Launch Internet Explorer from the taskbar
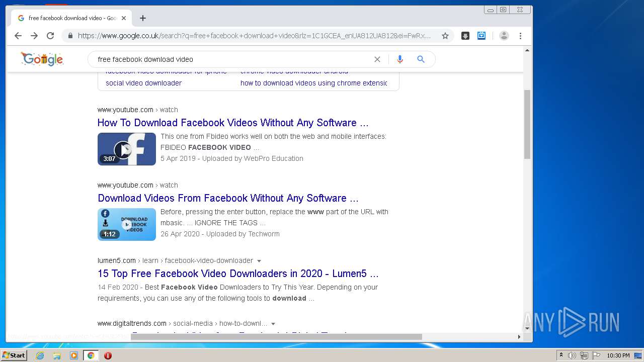The height and width of the screenshot is (362, 644). pos(40,355)
